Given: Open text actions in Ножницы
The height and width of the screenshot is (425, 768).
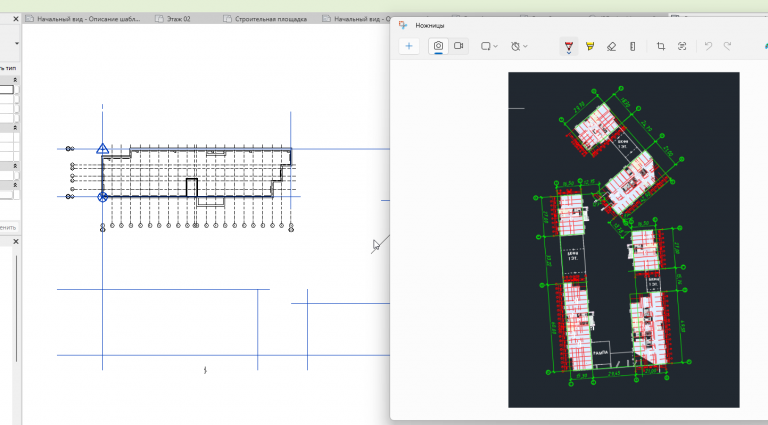Looking at the screenshot, I should (682, 47).
